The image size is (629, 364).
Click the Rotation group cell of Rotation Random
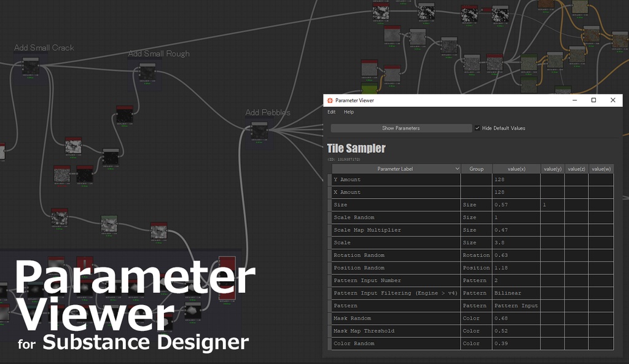477,255
